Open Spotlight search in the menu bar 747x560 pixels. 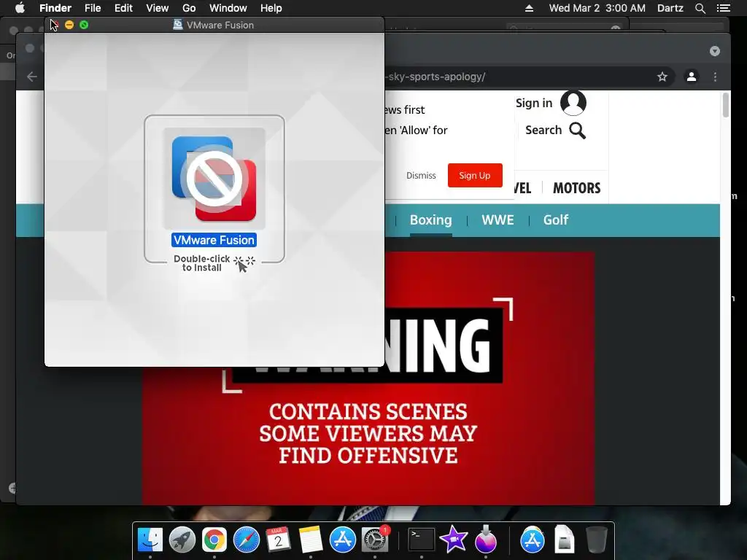[x=700, y=8]
